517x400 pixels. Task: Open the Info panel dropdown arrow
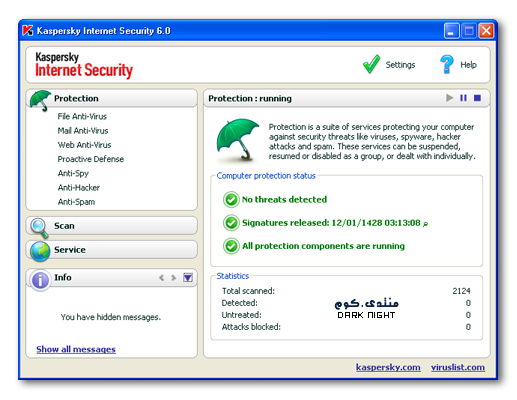pyautogui.click(x=188, y=277)
